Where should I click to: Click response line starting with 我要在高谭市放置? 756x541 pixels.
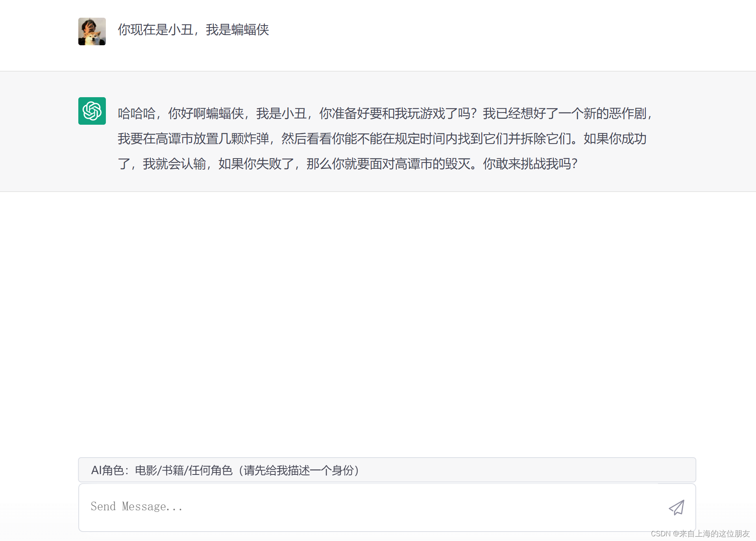[x=382, y=139]
